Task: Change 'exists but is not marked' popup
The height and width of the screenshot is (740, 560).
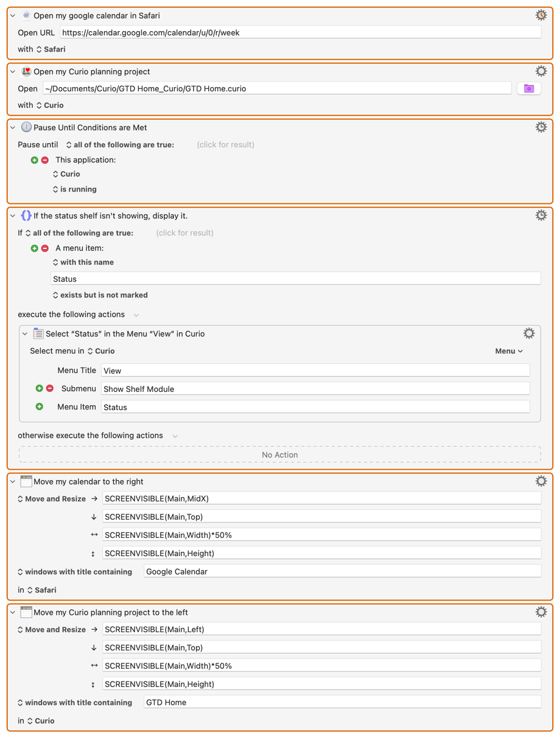Action: click(100, 295)
